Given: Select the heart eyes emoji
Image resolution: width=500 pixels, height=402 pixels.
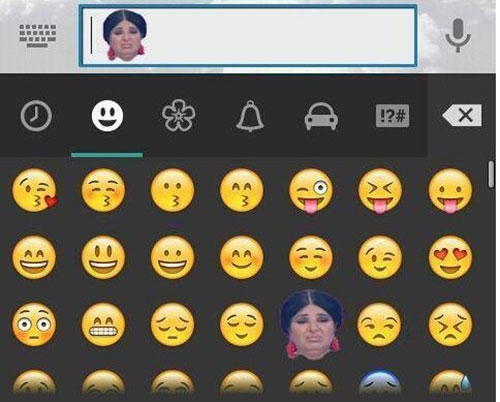Looking at the screenshot, I should click(x=450, y=257).
